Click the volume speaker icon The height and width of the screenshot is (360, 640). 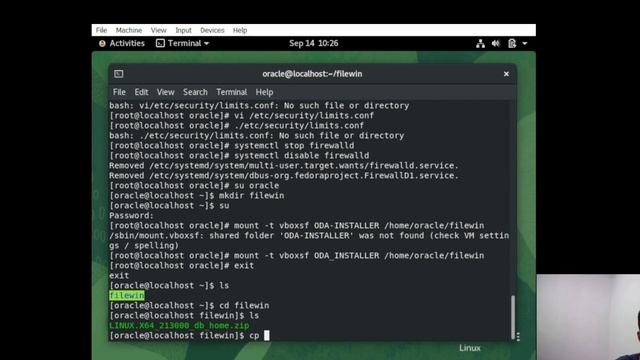(496, 43)
